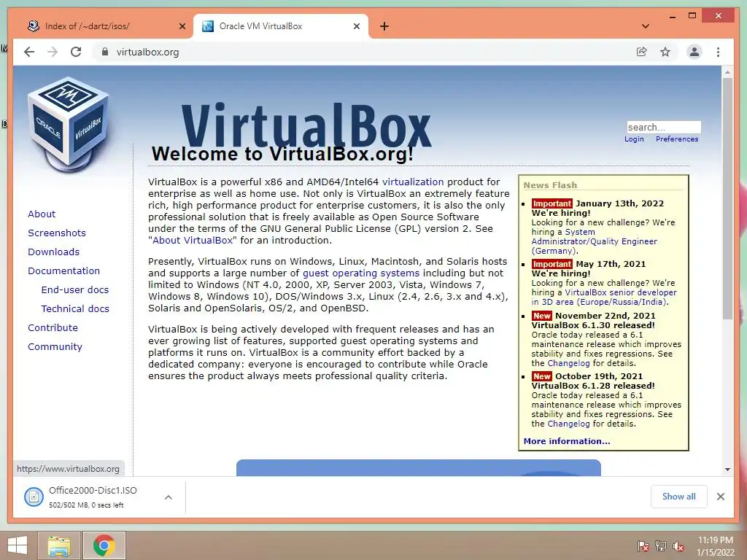Screen dimensions: 747x560
Task: Share this page using the share icon
Action: 642,52
